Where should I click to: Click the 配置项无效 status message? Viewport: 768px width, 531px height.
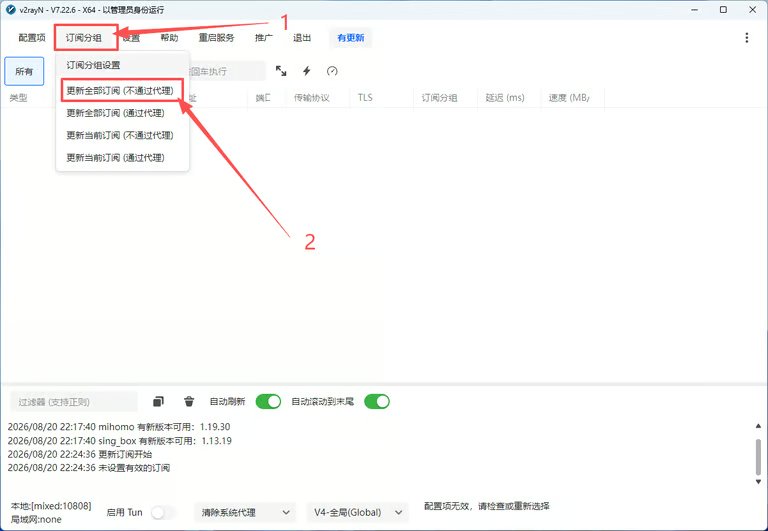tap(486, 506)
